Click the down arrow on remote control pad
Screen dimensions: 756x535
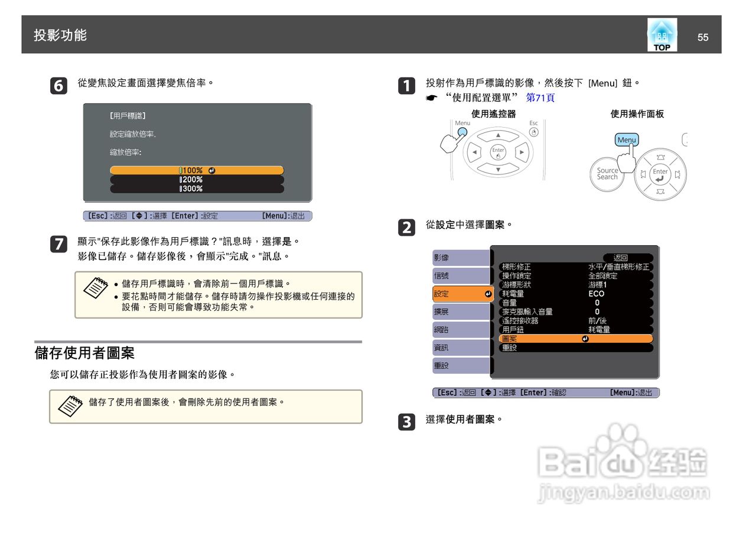[x=498, y=170]
